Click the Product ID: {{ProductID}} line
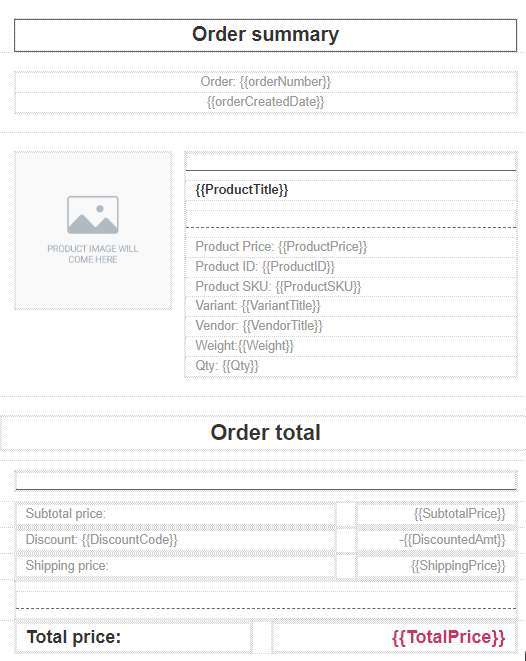 pos(351,267)
